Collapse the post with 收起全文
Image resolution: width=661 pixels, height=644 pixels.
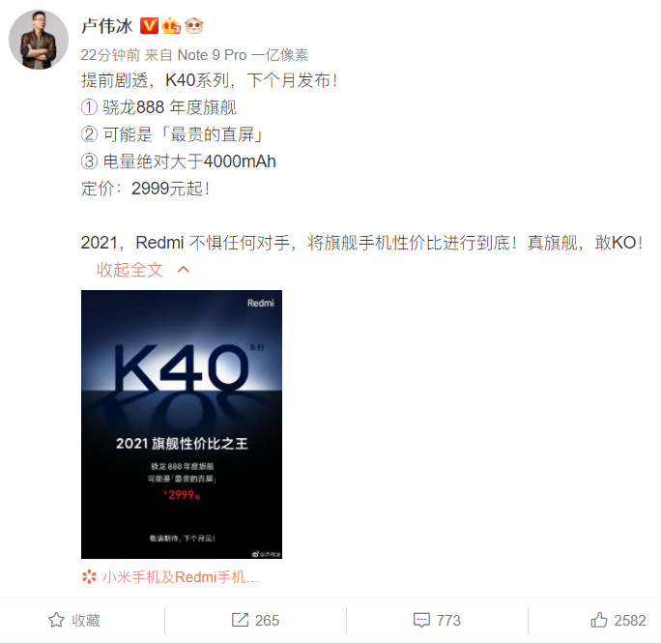[x=129, y=270]
